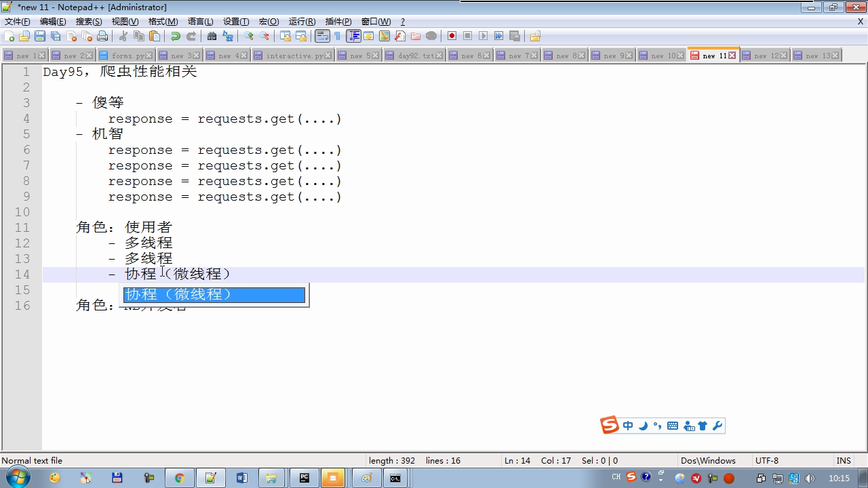This screenshot has width=868, height=488.
Task: Open Sogou settings wrench icon
Action: click(x=717, y=426)
